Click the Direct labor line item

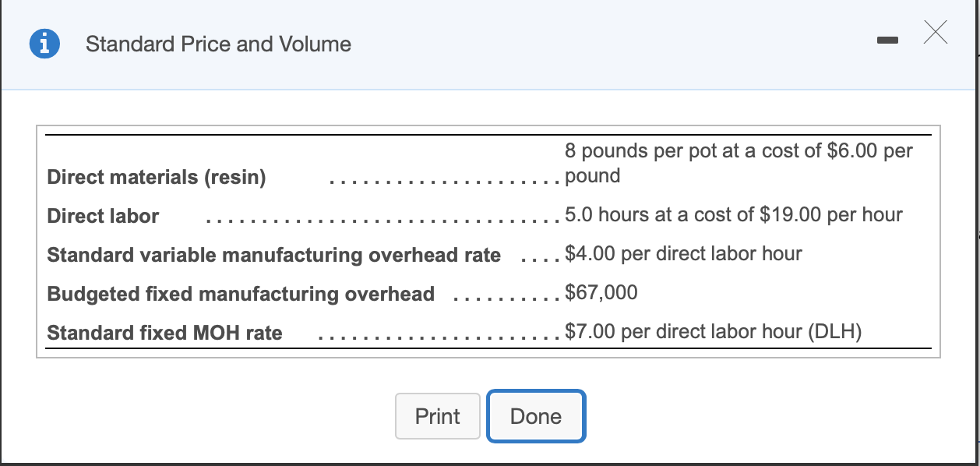102,216
